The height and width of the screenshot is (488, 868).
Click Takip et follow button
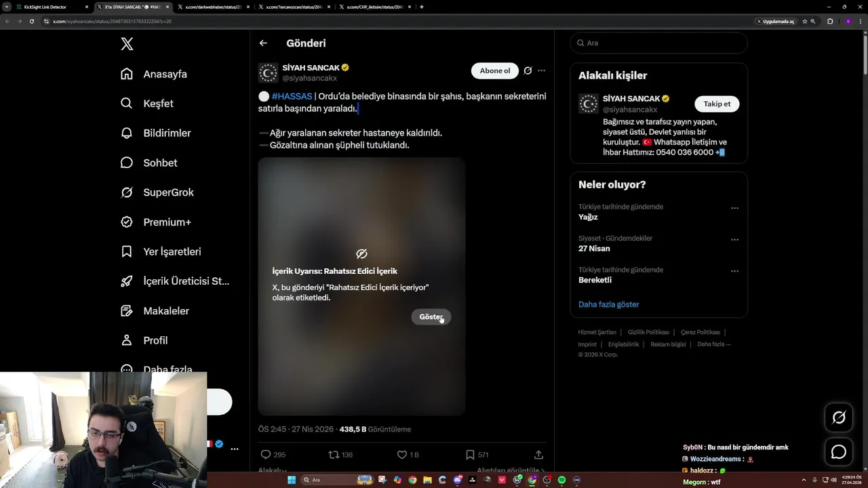[x=717, y=104]
